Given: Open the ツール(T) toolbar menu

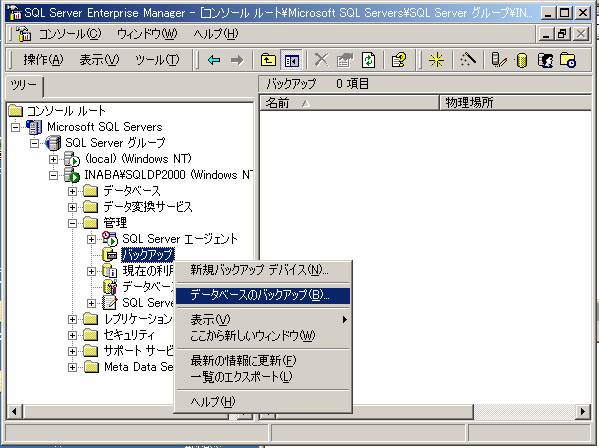Looking at the screenshot, I should click(x=157, y=60).
